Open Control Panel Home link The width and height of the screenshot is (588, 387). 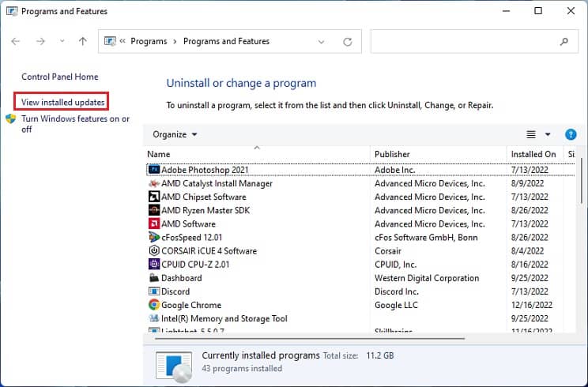(59, 77)
